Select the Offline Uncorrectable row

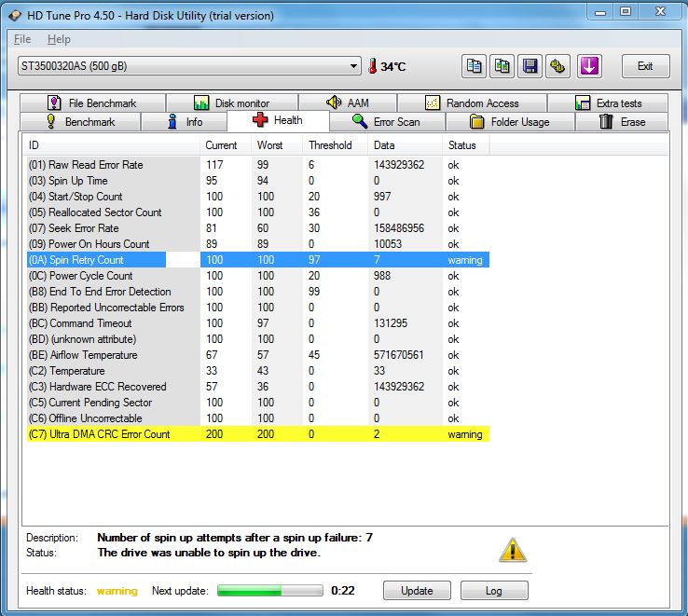point(258,418)
